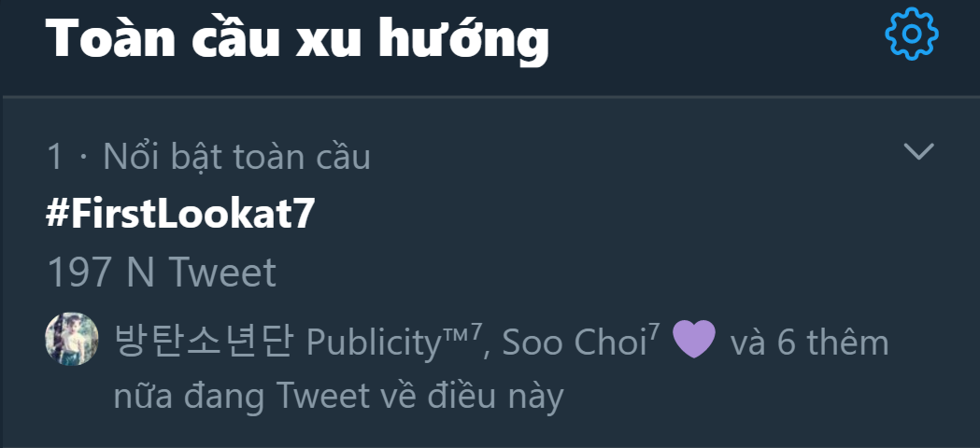Click the superscript 7 after Soo Choi
The width and height of the screenshot is (980, 448).
tap(654, 332)
